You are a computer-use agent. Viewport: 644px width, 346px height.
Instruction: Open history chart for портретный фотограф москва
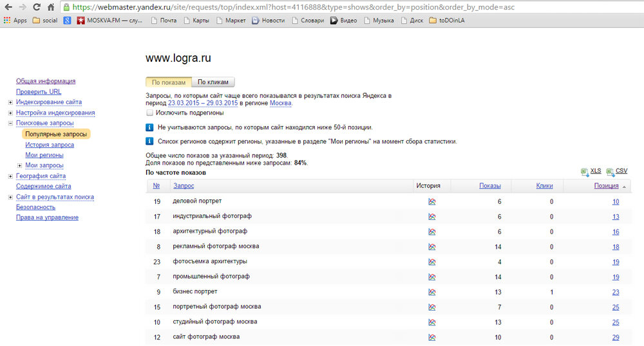point(431,307)
